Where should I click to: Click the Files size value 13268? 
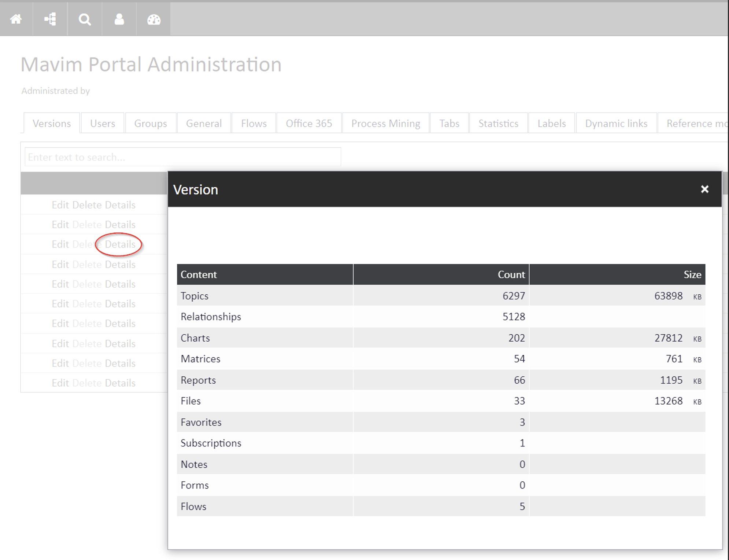tap(669, 401)
